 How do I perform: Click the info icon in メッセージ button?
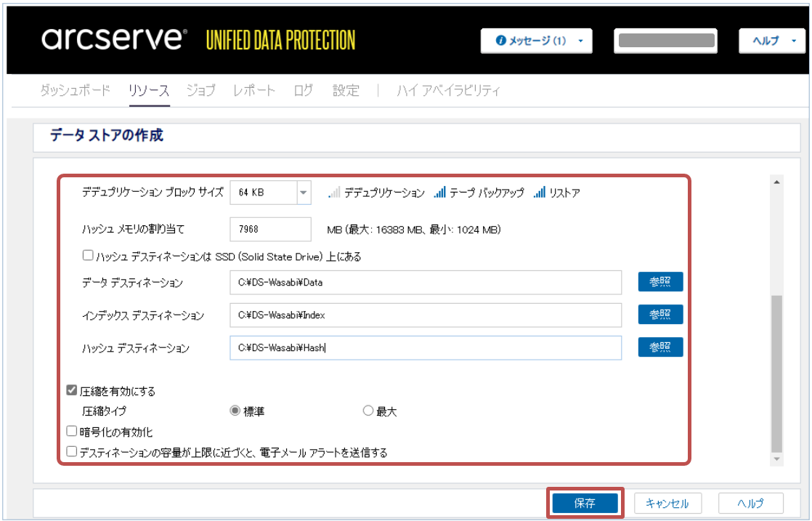coord(500,41)
